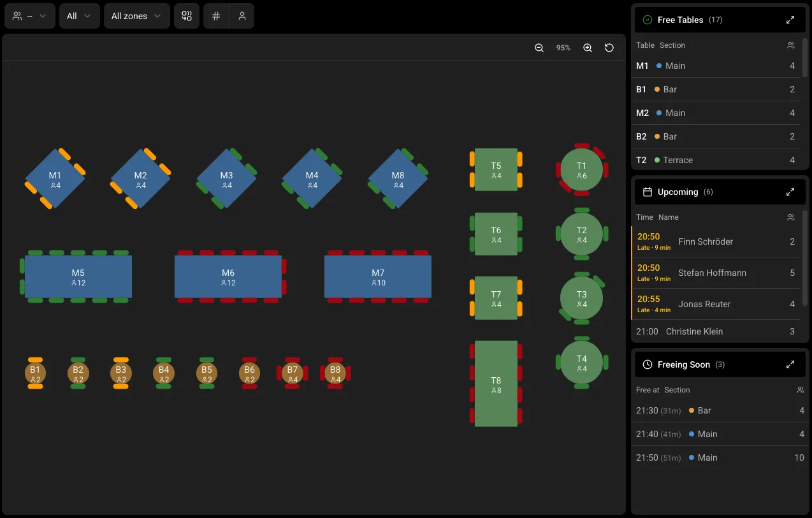Open the 'All zones' dropdown
The width and height of the screenshot is (812, 518).
(x=137, y=16)
